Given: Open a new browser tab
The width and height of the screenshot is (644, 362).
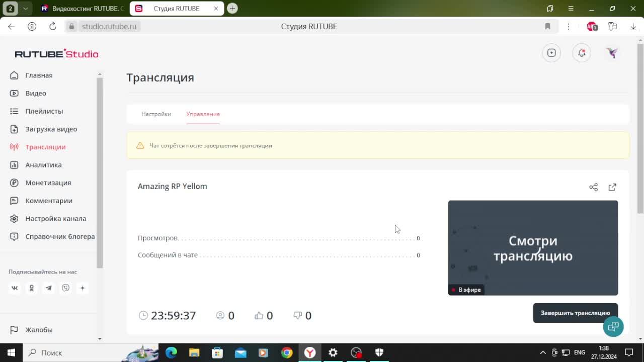Looking at the screenshot, I should pyautogui.click(x=232, y=9).
